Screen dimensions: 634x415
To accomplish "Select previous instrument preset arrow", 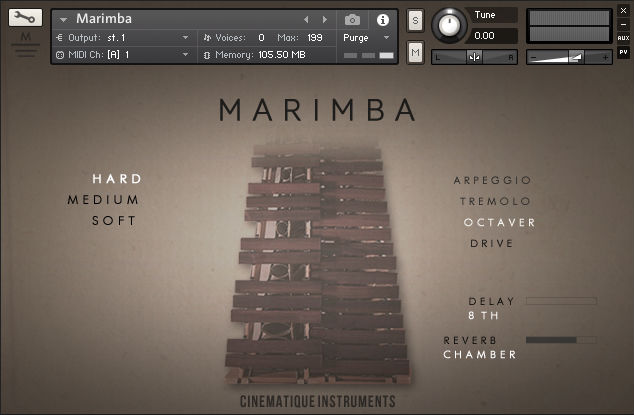I will (x=306, y=19).
